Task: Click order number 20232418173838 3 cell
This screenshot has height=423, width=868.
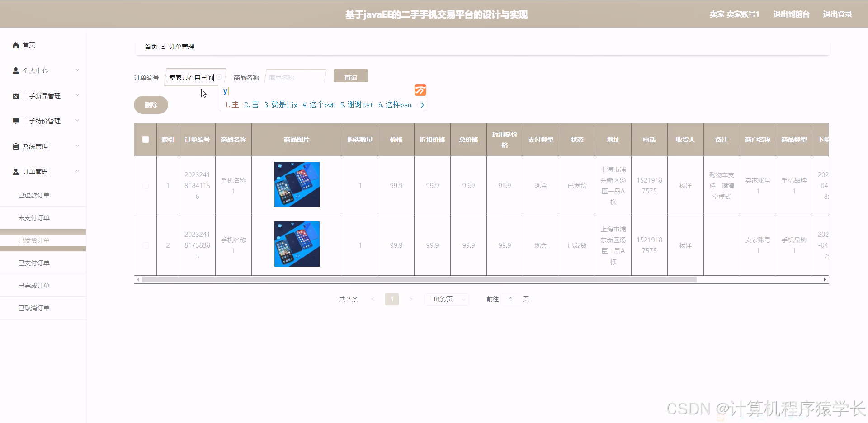Action: click(x=197, y=245)
